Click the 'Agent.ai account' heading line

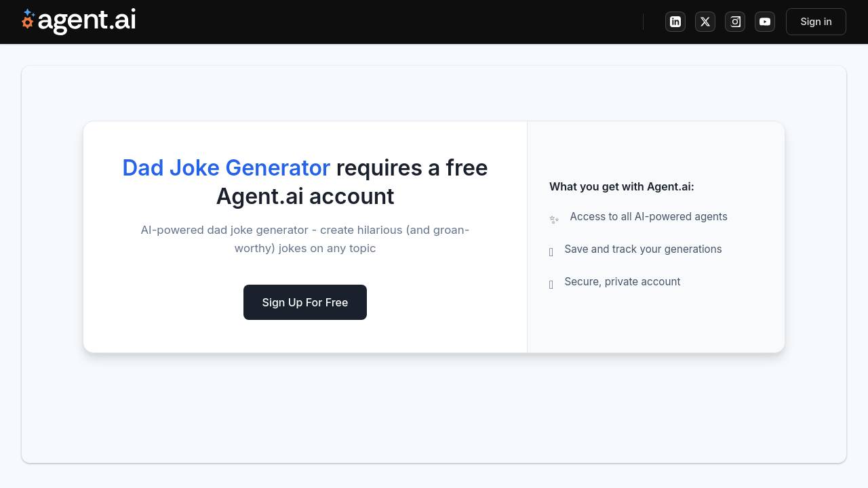[x=305, y=197]
